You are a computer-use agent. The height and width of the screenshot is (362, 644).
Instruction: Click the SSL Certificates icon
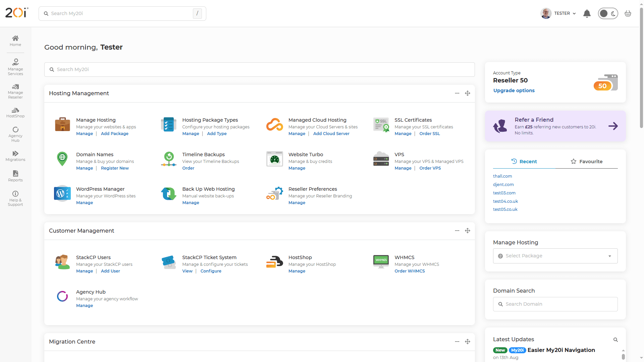381,125
